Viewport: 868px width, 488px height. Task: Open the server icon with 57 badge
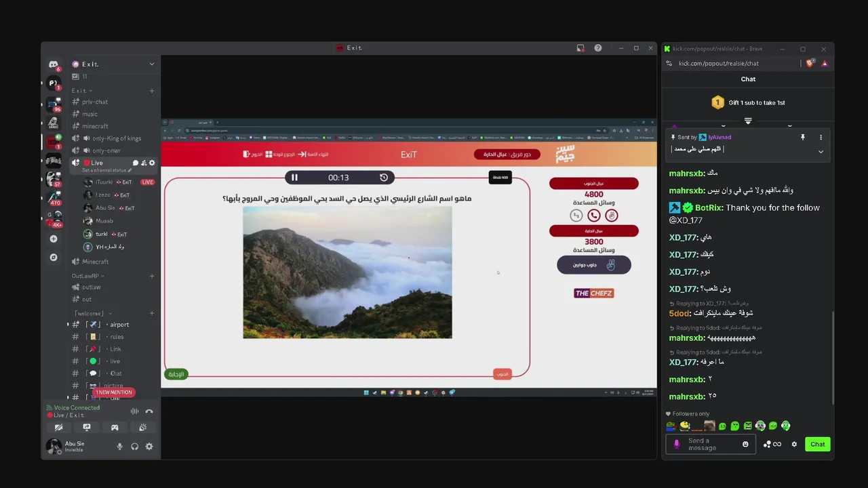(54, 179)
